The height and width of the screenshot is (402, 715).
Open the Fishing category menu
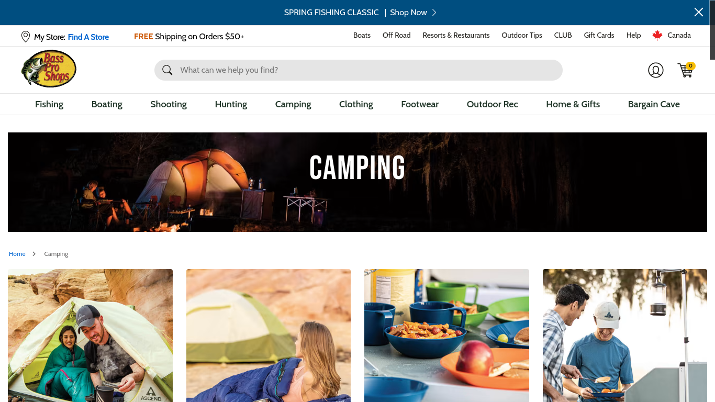pos(49,104)
